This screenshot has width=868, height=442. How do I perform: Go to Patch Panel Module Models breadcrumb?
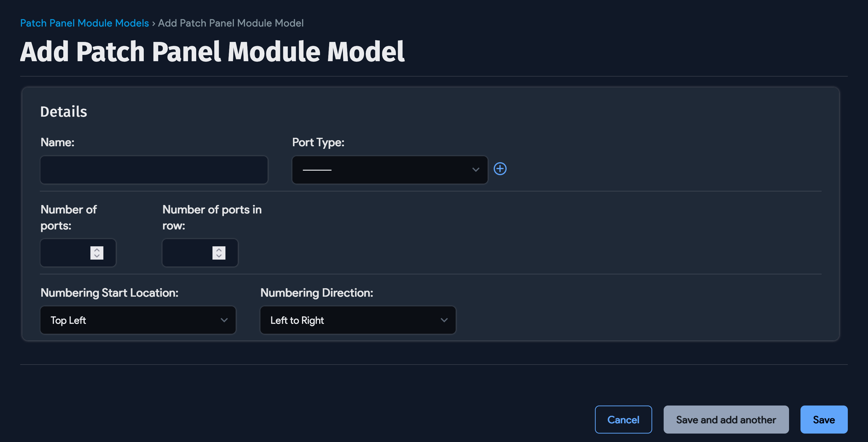pos(85,23)
